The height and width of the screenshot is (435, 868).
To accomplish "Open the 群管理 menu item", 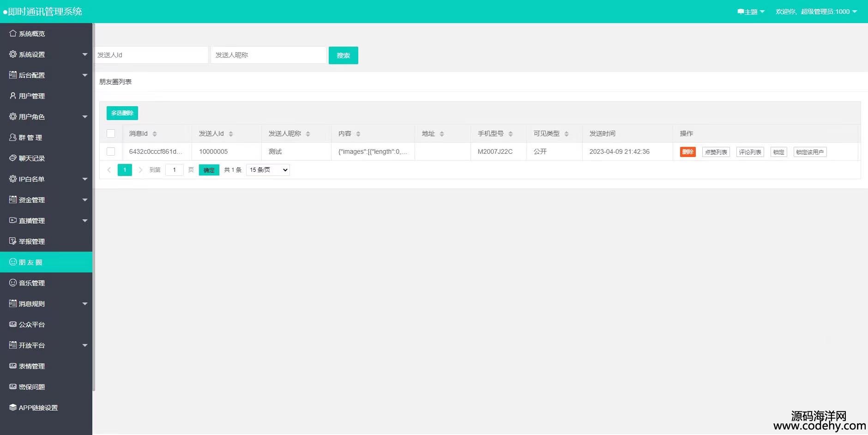I will [46, 137].
